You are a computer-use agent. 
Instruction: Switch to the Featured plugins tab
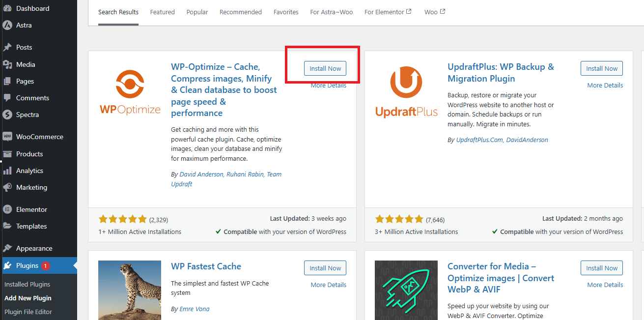point(163,12)
